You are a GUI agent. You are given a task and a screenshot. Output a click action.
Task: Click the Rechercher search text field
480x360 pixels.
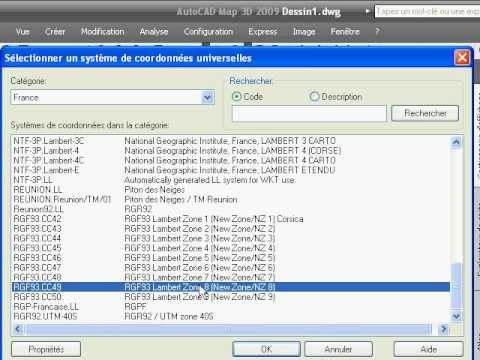(x=309, y=114)
